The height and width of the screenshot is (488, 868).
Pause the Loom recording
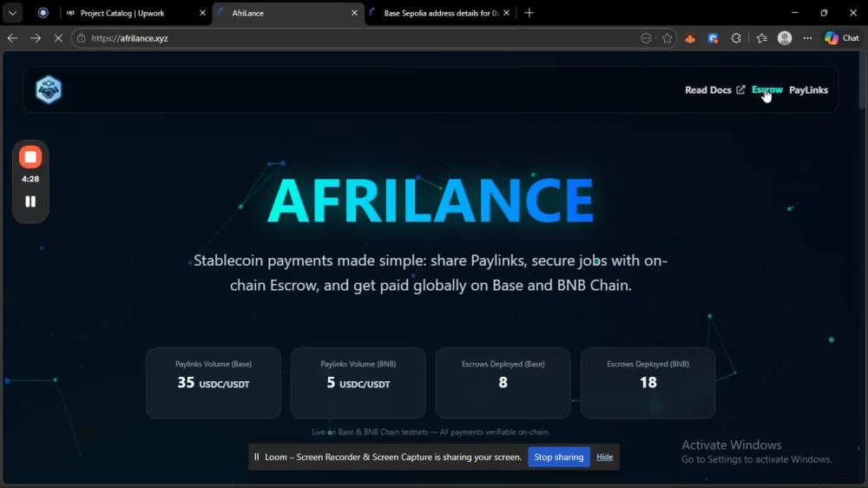(30, 201)
